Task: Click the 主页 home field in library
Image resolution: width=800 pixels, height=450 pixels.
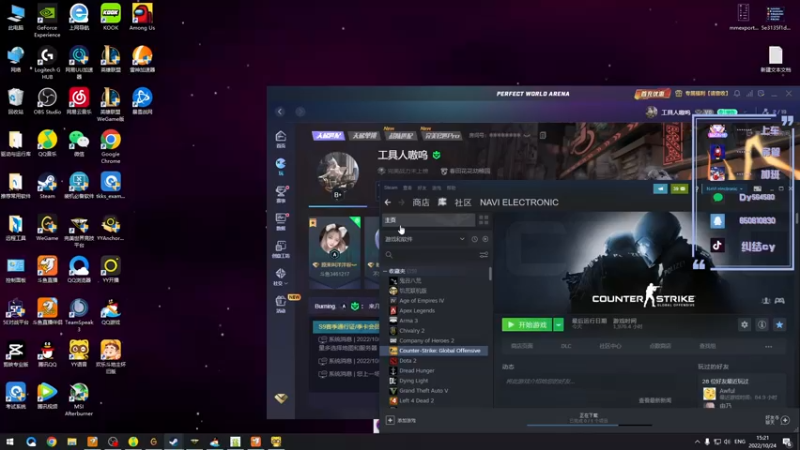Action: pos(429,220)
